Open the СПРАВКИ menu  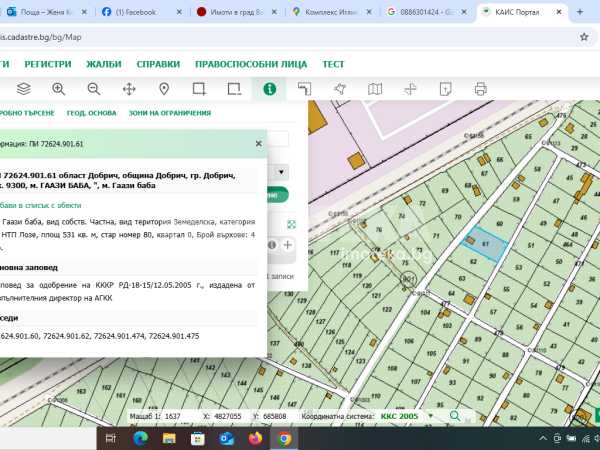158,63
